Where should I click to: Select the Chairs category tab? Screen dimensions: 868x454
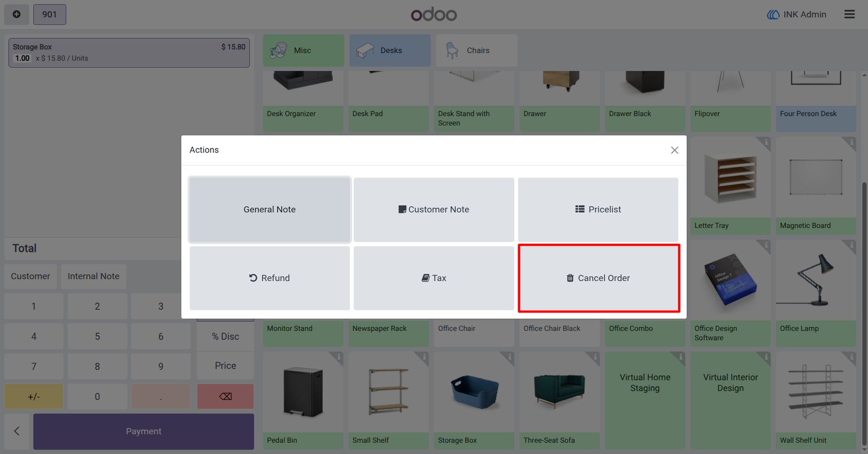pyautogui.click(x=476, y=50)
